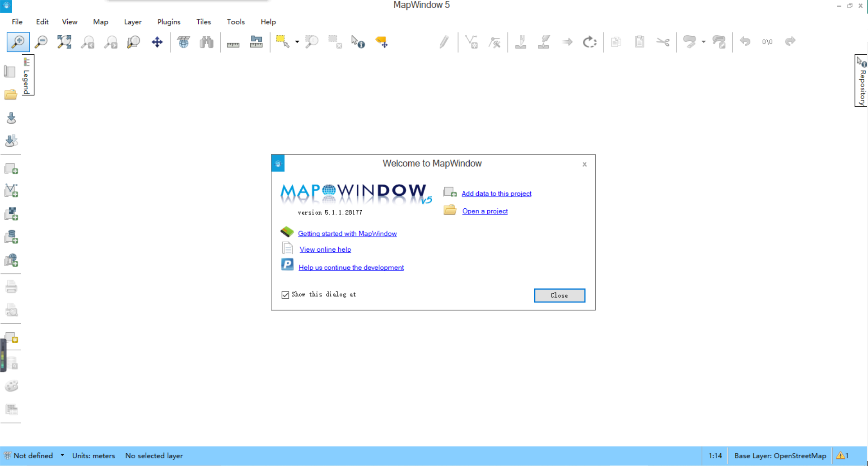Click Open a project link
Image resolution: width=868 pixels, height=466 pixels.
tap(485, 211)
